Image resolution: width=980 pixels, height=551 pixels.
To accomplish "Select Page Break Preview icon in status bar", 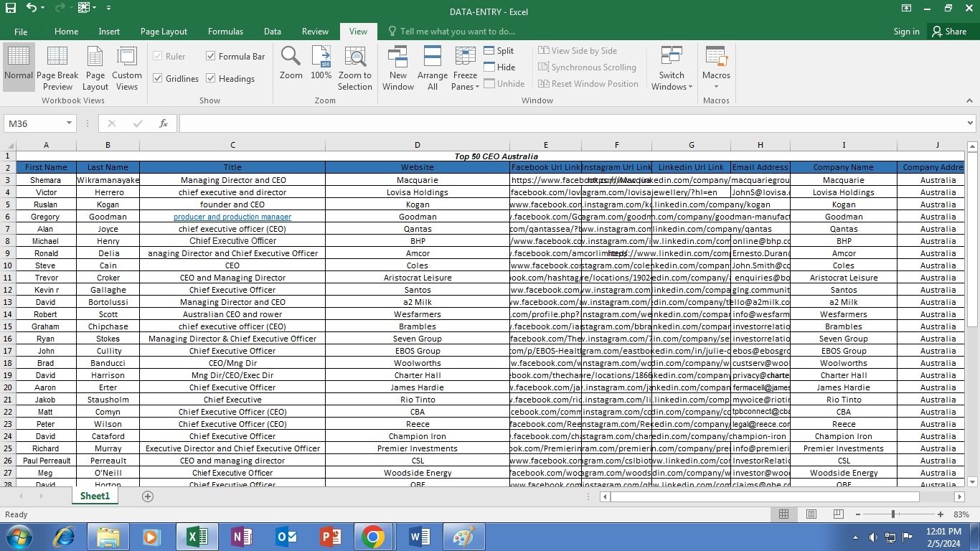I will pos(838,514).
